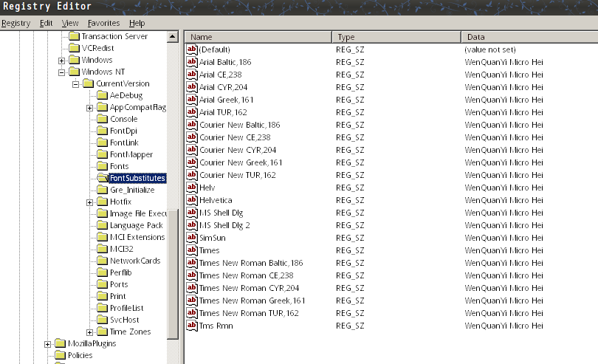This screenshot has width=598, height=364.
Task: Click the string icon of (Default) value
Action: [x=192, y=49]
